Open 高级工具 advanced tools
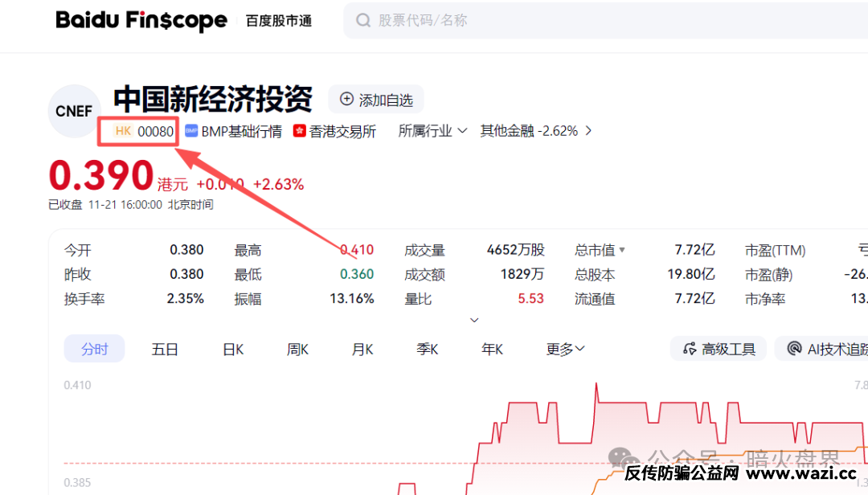Screen dimensions: 868x495 click(x=718, y=348)
